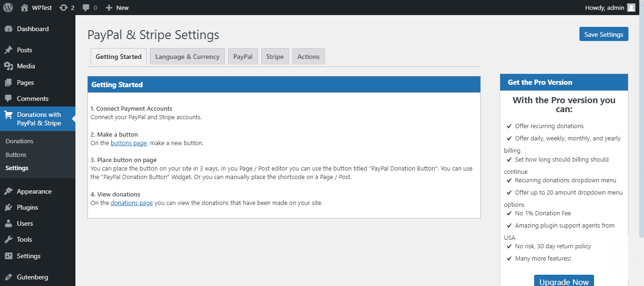The image size is (644, 286).
Task: Open Donations submenu item
Action: [x=19, y=141]
